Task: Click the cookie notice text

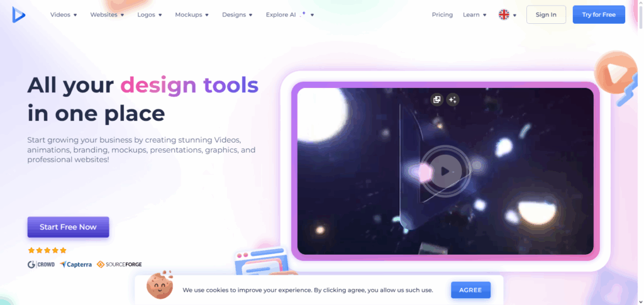Action: click(x=308, y=291)
